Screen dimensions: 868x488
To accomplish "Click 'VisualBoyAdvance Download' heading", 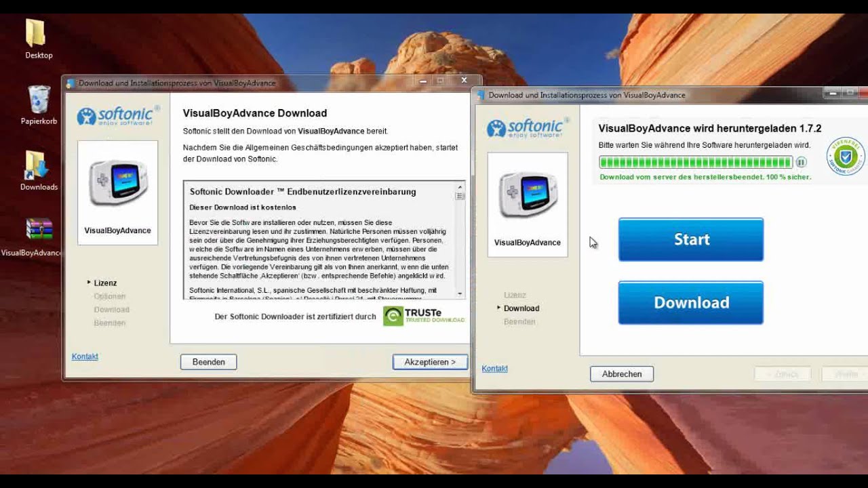I will (255, 113).
